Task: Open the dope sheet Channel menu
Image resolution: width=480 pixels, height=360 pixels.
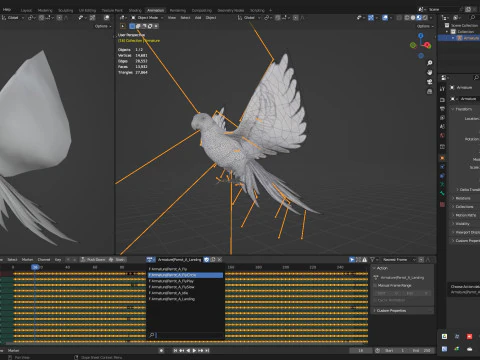Action: pyautogui.click(x=44, y=259)
